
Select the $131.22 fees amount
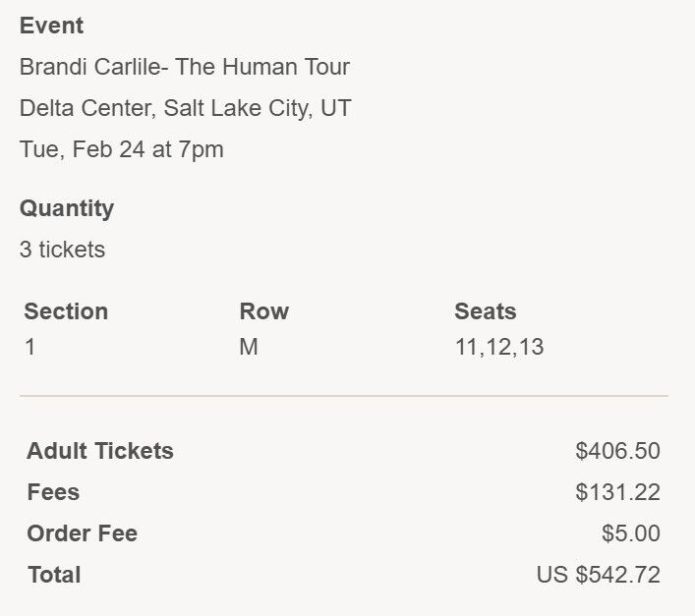(x=617, y=492)
